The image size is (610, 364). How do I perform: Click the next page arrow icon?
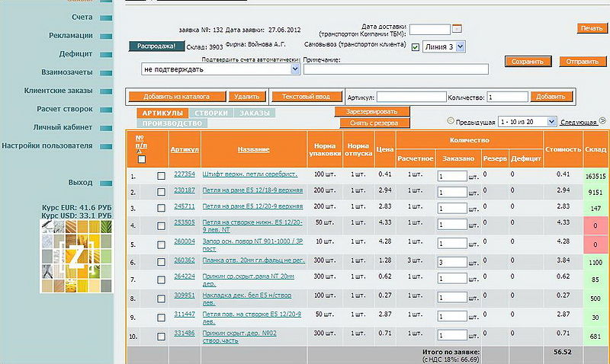click(x=602, y=121)
